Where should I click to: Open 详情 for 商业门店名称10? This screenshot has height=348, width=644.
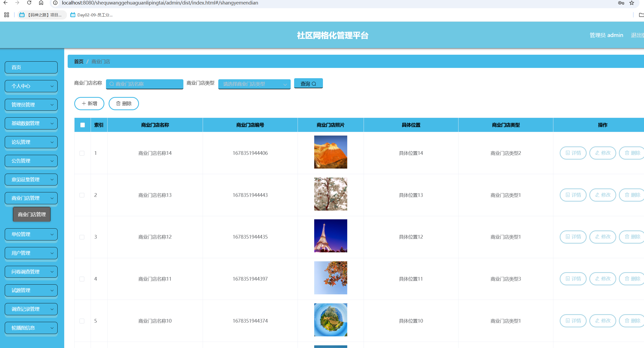click(x=573, y=321)
